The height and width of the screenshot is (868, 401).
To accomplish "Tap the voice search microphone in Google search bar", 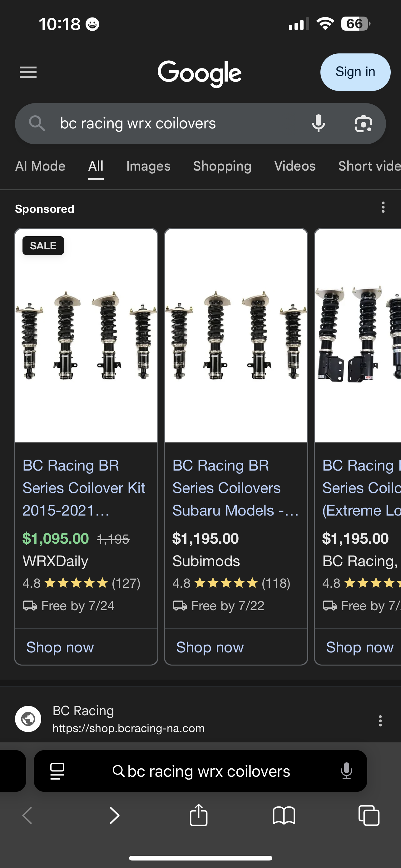I will pos(318,123).
